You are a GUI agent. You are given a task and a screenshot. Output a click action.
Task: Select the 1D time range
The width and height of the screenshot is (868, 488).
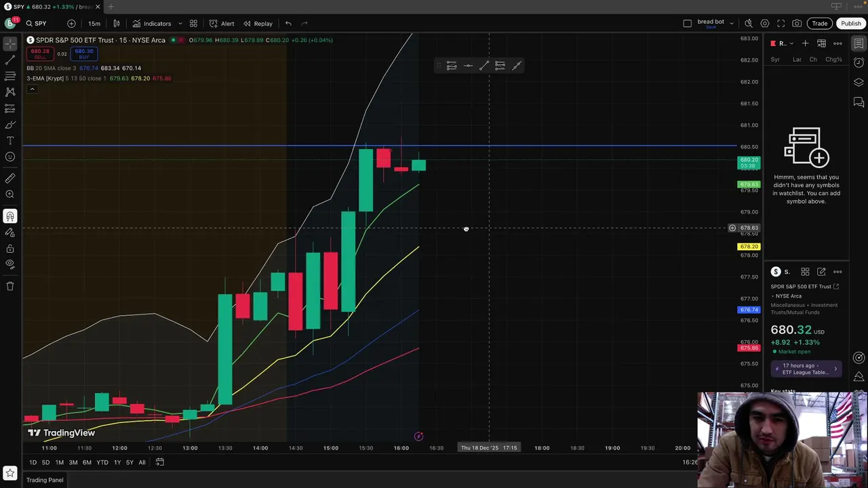(33, 462)
